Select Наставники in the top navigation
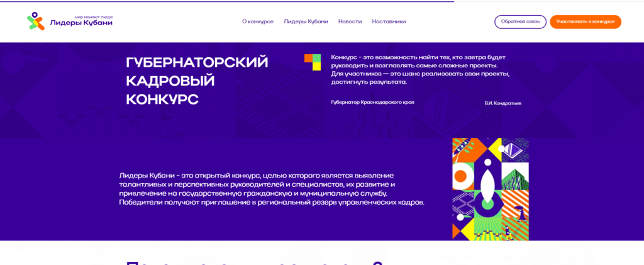Screen dimensions: 644x265 coord(389,21)
